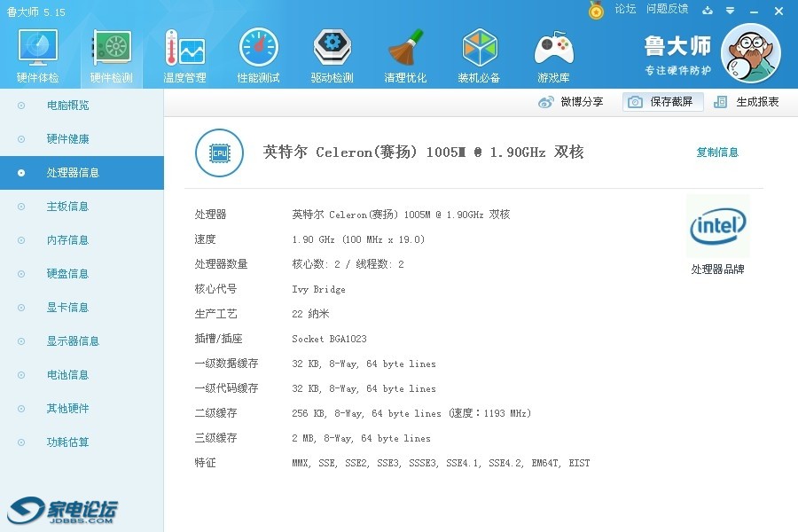798x532 pixels.
Task: Select 其他硬件 in sidebar
Action: pos(82,408)
